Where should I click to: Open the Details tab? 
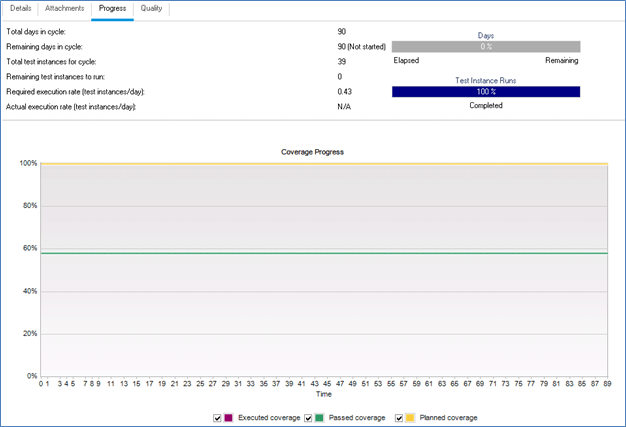(20, 8)
